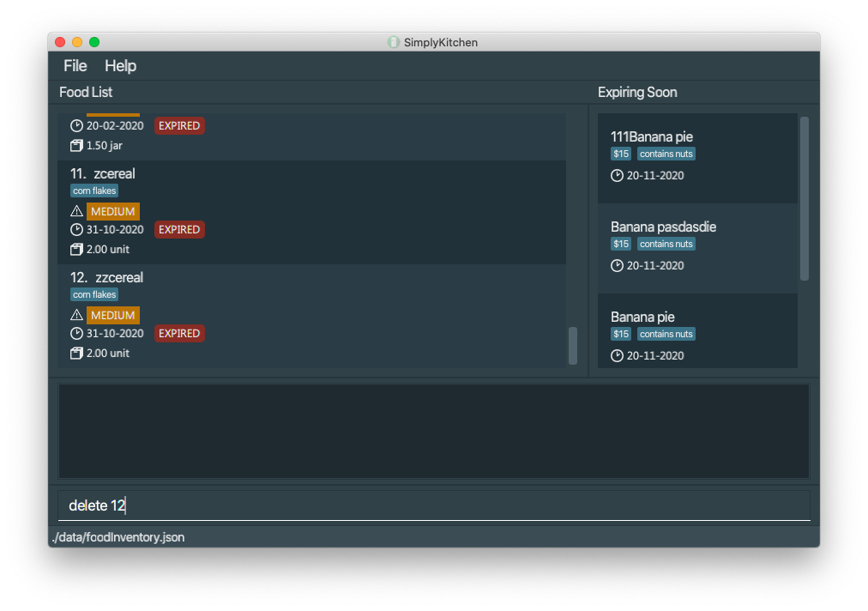Click the Expiring Soon panel heading
This screenshot has width=868, height=611.
(637, 92)
